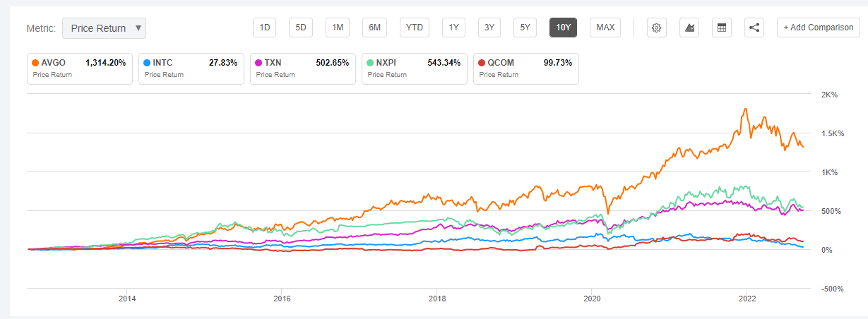Select the 10Y time range
The width and height of the screenshot is (868, 319).
pyautogui.click(x=563, y=28)
